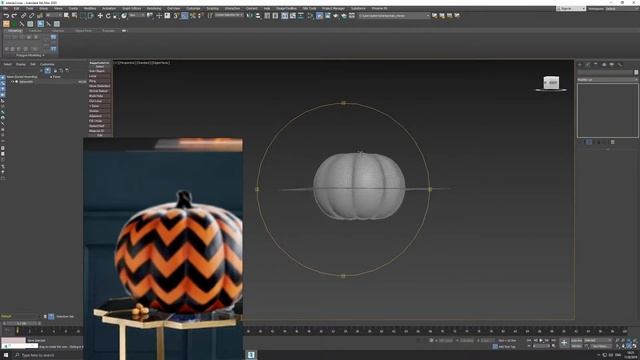Click the ViewCube in the viewport
Screen dimensions: 640x360
pyautogui.click(x=551, y=82)
